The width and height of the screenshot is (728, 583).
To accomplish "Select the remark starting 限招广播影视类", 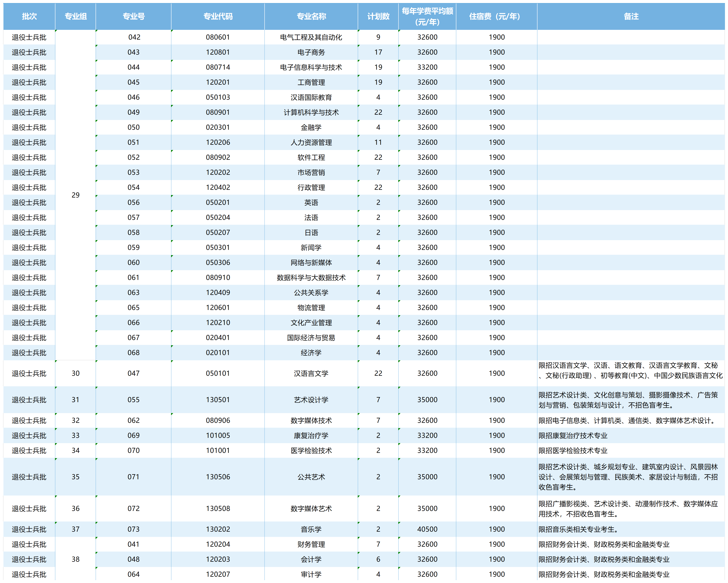I will 631,509.
